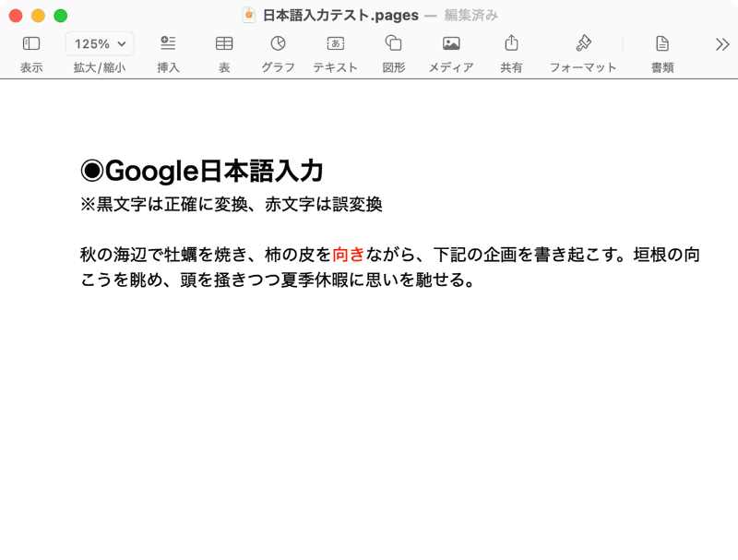This screenshot has height=560, width=738.
Task: Toggle the フォーマット format panel
Action: [x=583, y=43]
